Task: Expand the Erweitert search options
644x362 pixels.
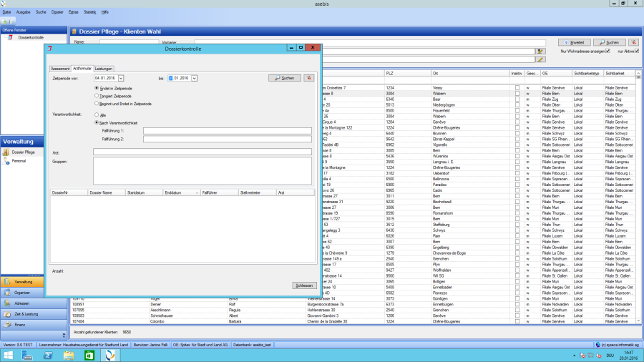Action: pos(573,42)
